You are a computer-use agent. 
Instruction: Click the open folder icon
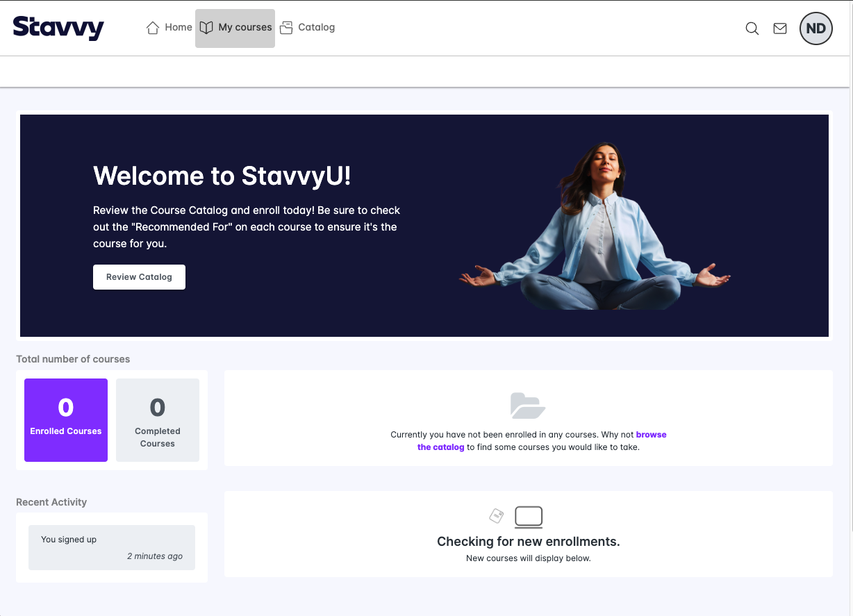click(528, 406)
